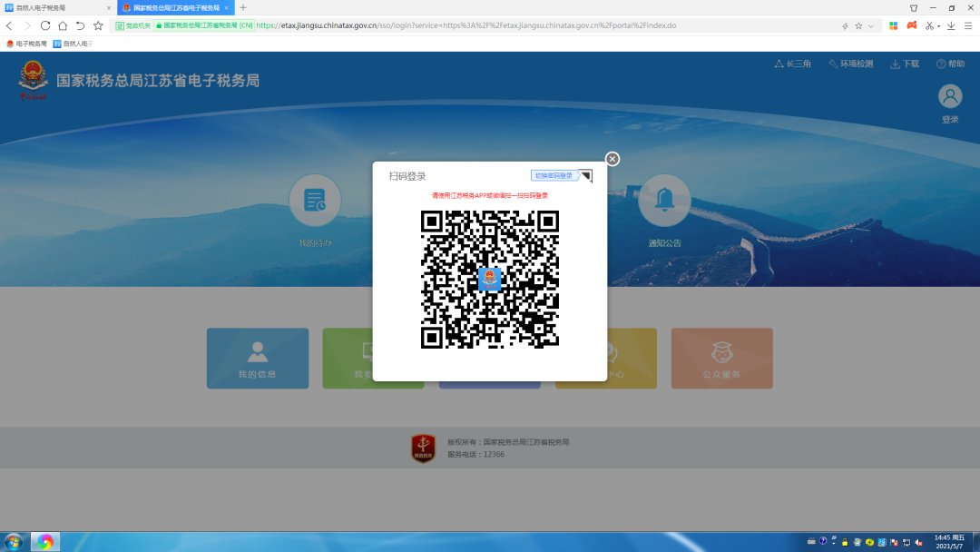Image resolution: width=980 pixels, height=552 pixels.
Task: Click the QR code image
Action: tap(489, 279)
